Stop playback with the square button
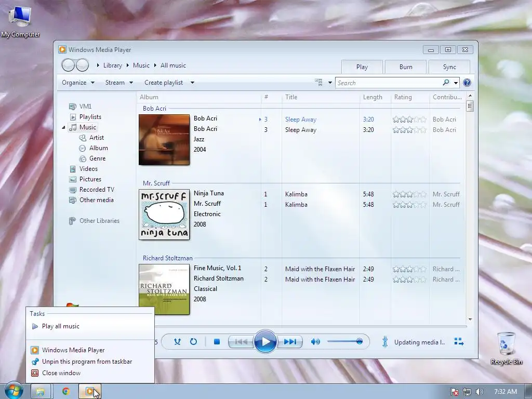This screenshot has width=532, height=399. [217, 341]
